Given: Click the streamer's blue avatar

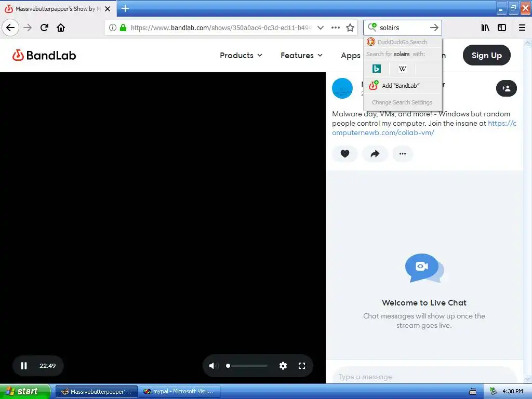Looking at the screenshot, I should click(x=342, y=88).
